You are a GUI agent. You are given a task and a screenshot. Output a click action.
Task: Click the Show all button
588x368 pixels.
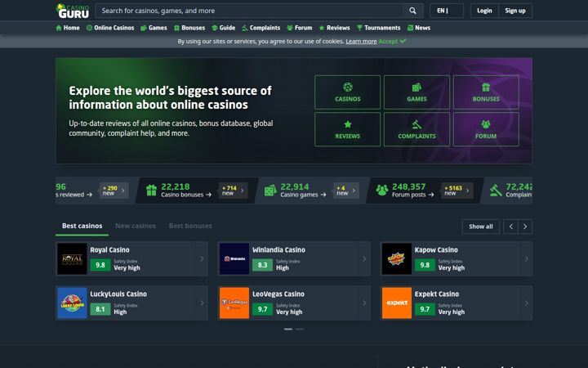click(x=481, y=227)
